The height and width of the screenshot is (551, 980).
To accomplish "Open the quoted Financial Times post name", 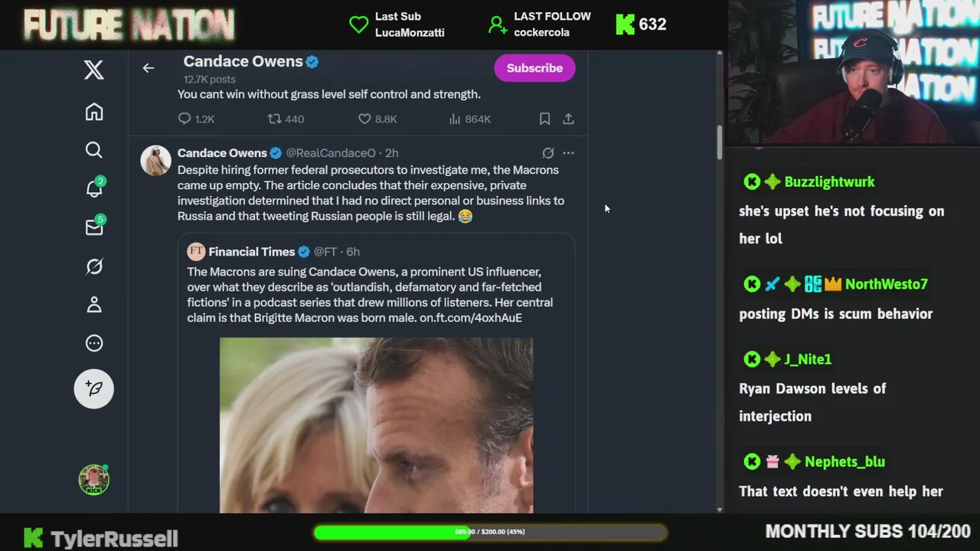I will pyautogui.click(x=251, y=252).
